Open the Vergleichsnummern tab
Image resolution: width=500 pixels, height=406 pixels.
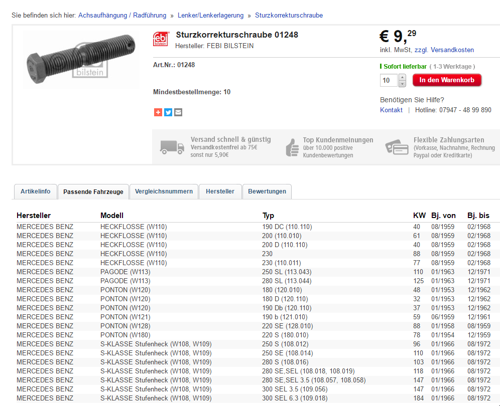click(164, 191)
